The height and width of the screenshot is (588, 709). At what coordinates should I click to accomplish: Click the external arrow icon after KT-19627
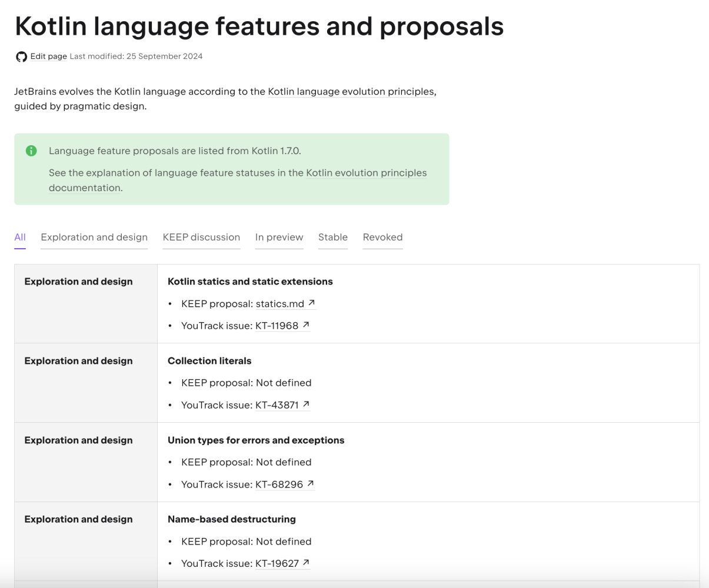pos(306,563)
